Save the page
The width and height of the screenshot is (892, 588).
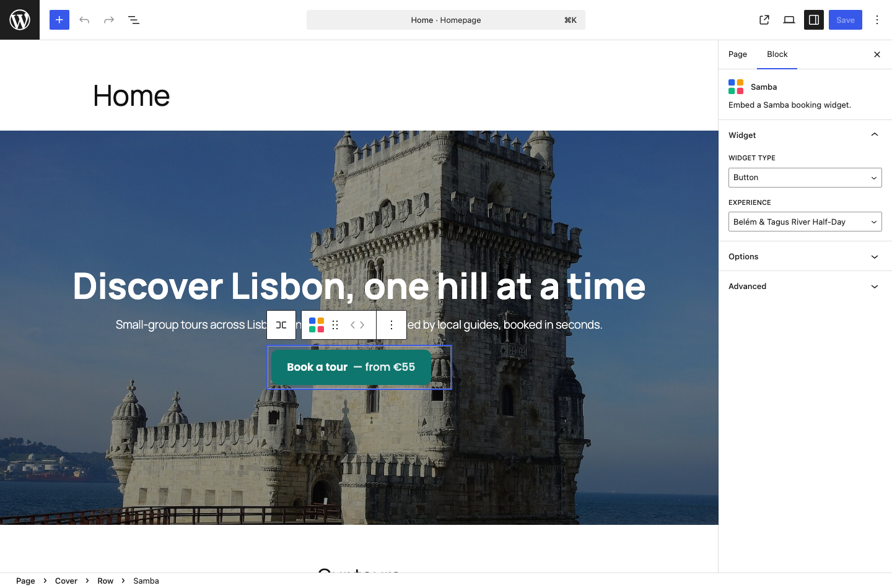point(846,20)
